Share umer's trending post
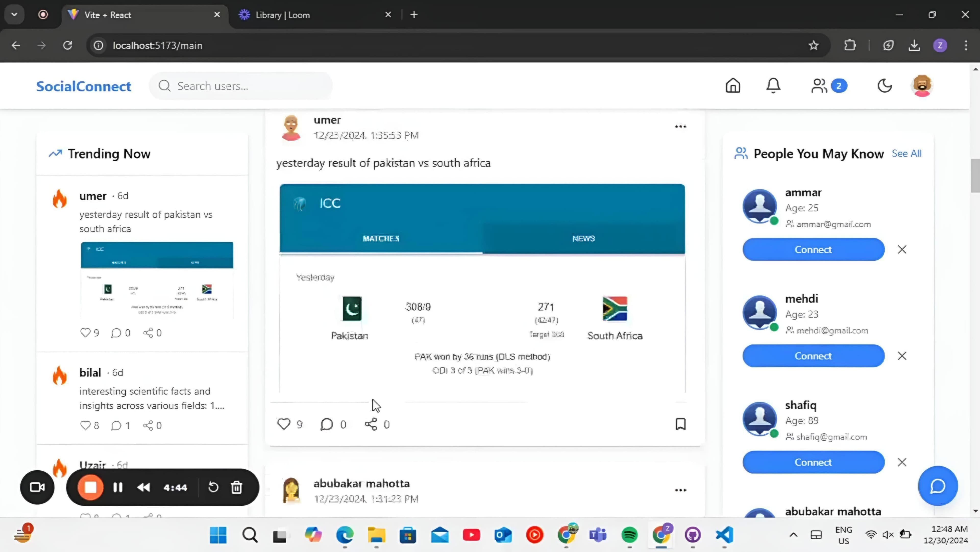Screen dimensions: 980x552 coord(148,333)
